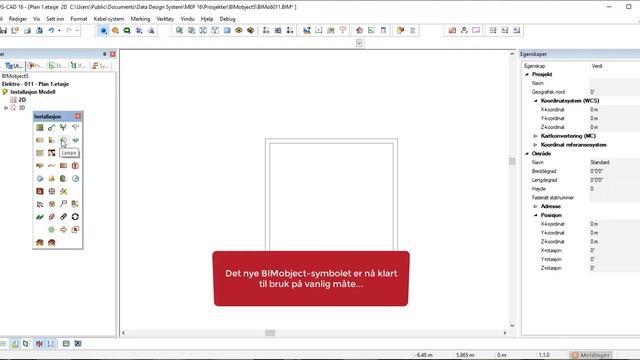Click the canvas scroll-right arrow
This screenshot has height=360, width=640.
(505, 333)
